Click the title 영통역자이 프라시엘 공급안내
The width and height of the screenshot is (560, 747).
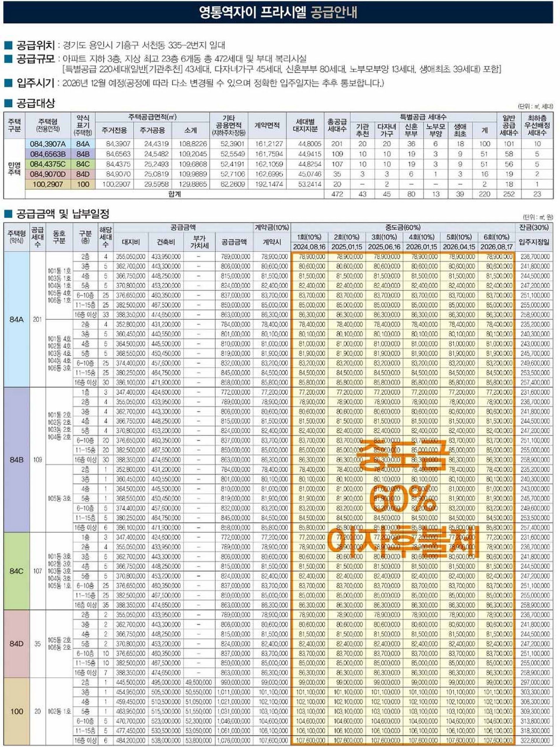click(x=278, y=13)
